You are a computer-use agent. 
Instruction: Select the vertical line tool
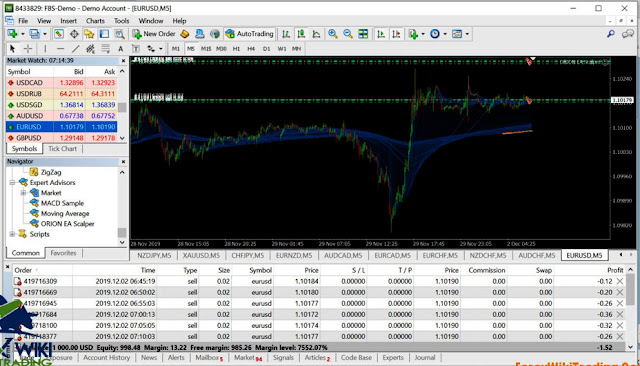tap(45, 49)
